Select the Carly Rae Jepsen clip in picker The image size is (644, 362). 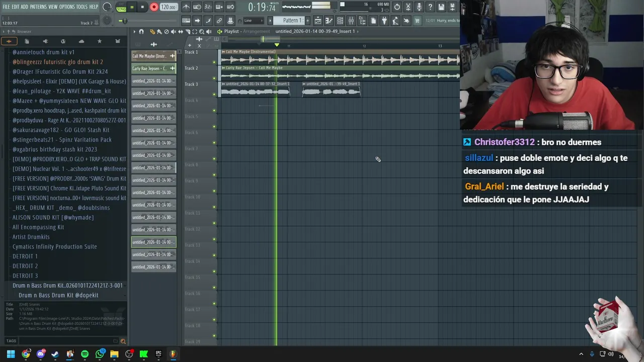[x=153, y=68]
